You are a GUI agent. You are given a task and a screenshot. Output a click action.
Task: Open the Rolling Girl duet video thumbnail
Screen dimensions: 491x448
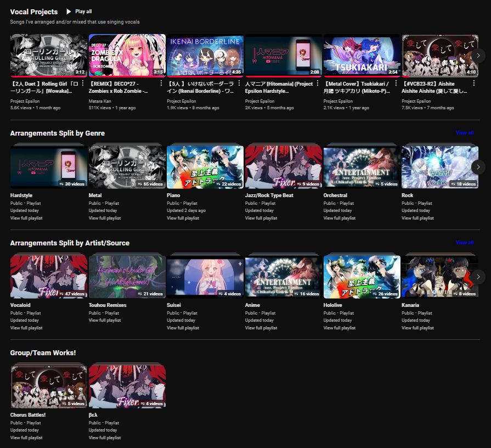pos(48,55)
